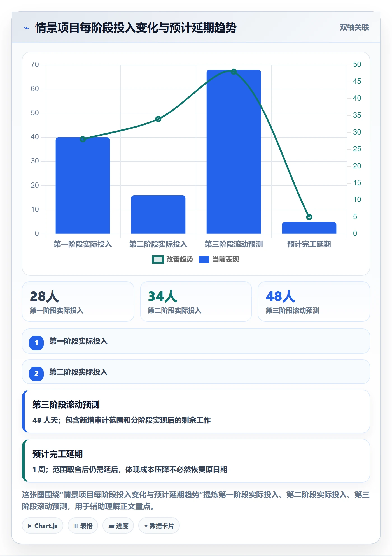Select list row 2 第二阶段实际投入

(196, 372)
